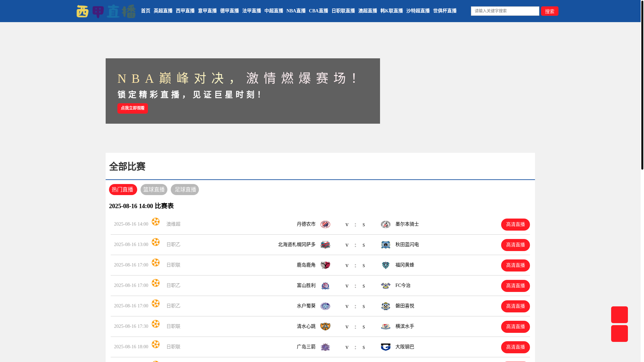Click 大阪钢巴 team name
The width and height of the screenshot is (644, 362).
tap(405, 347)
